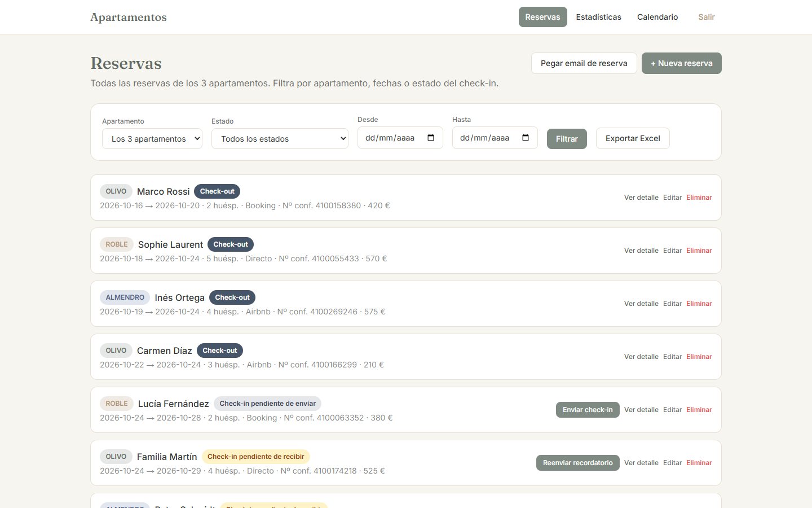Delete Marco Rossi reservation
812x508 pixels.
click(x=699, y=198)
